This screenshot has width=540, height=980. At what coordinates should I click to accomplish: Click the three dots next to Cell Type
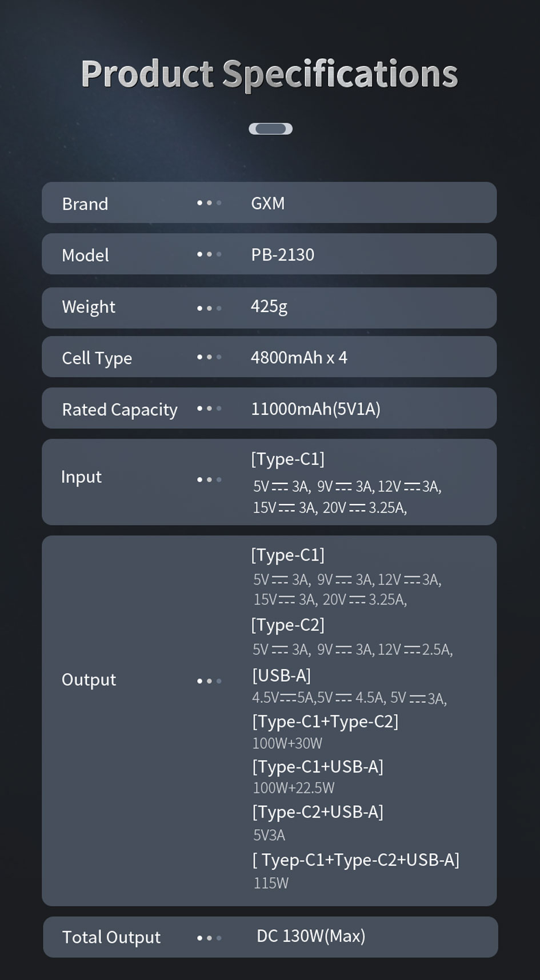click(209, 357)
